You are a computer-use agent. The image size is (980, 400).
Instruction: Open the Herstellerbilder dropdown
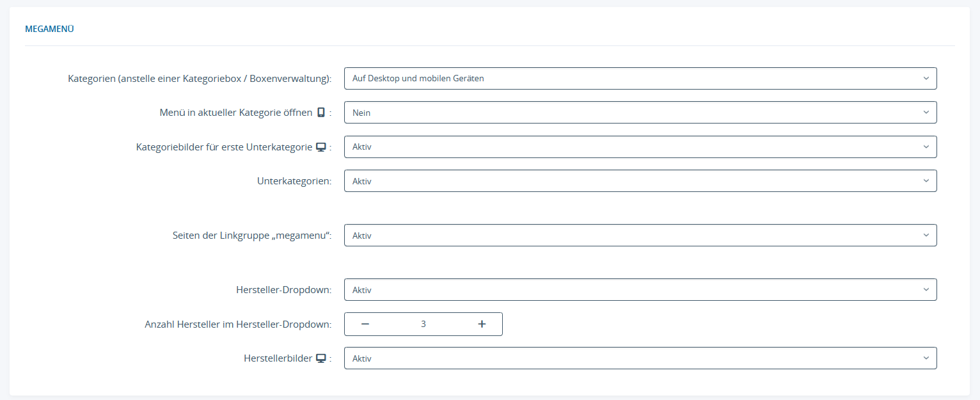click(x=640, y=358)
